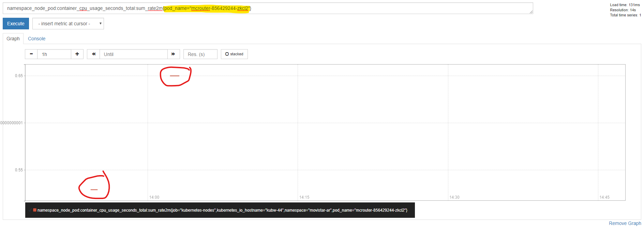Click the Resolution: 14s stat
The width and height of the screenshot is (644, 227).
click(623, 10)
